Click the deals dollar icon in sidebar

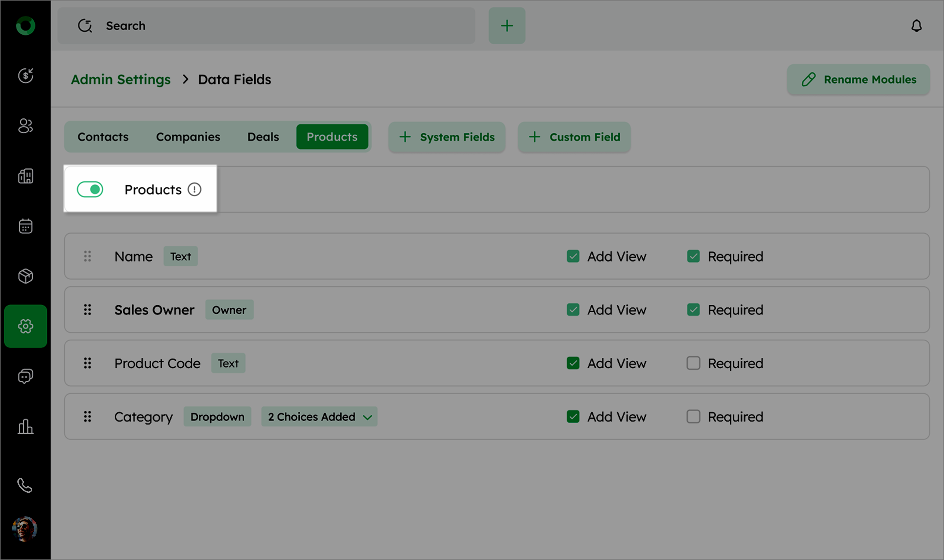pos(26,75)
